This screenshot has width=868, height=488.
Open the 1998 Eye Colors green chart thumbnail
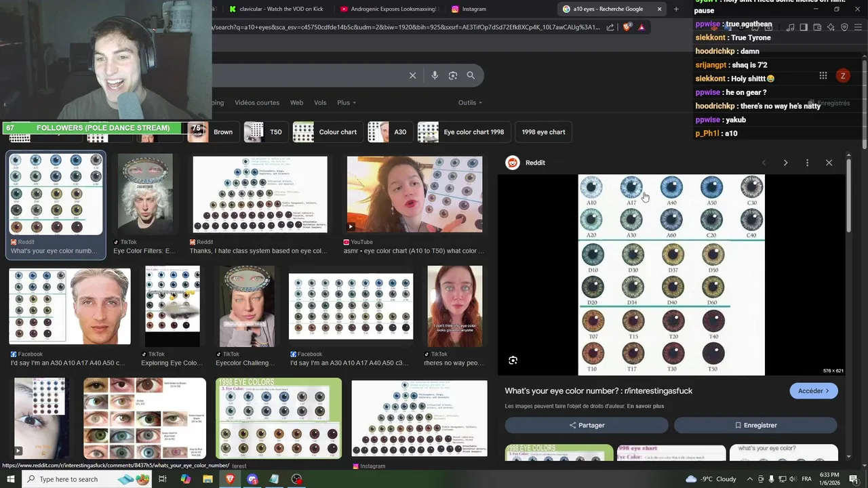[279, 418]
